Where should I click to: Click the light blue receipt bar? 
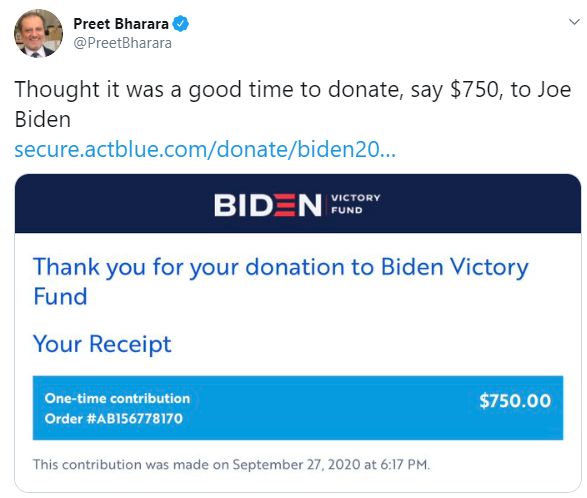(x=298, y=408)
